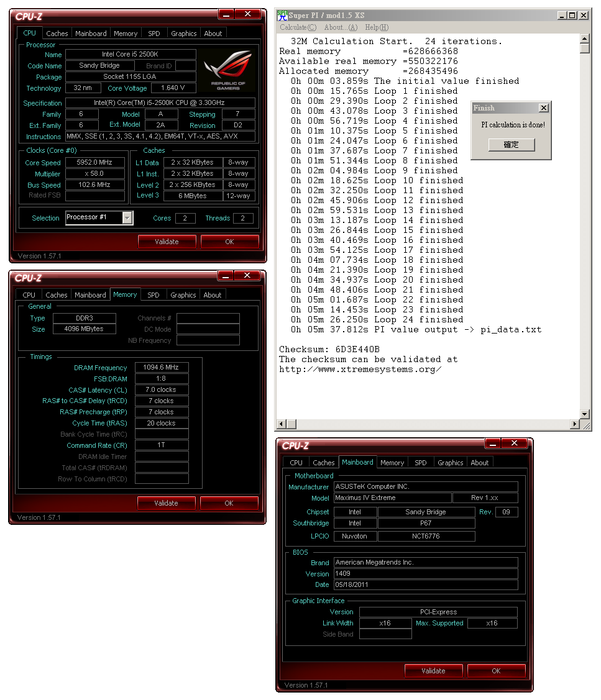Click OK in the Memory tab window

point(229,503)
